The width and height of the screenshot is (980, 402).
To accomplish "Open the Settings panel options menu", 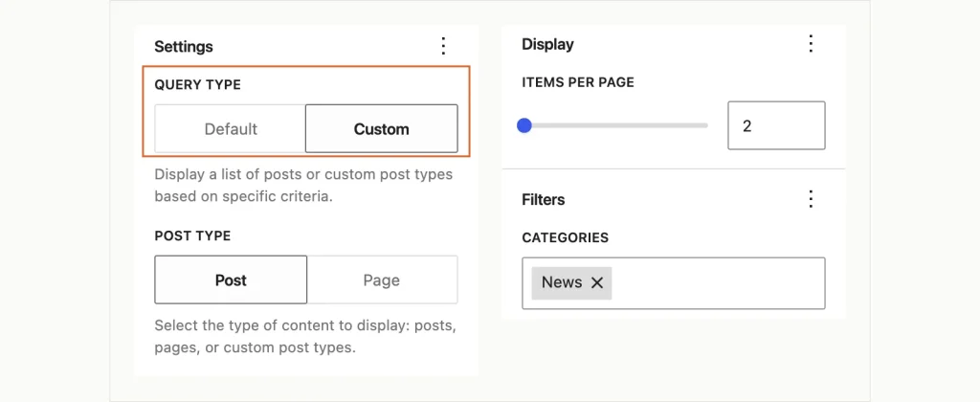I will [443, 46].
